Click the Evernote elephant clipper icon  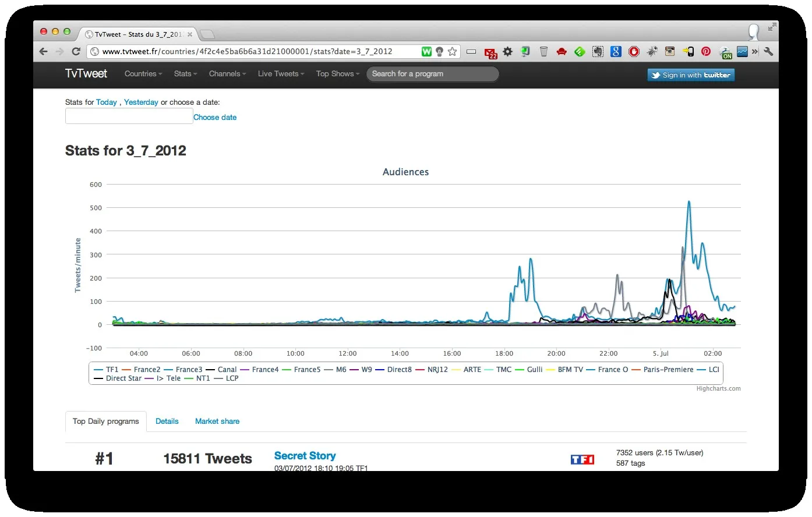[x=598, y=52]
